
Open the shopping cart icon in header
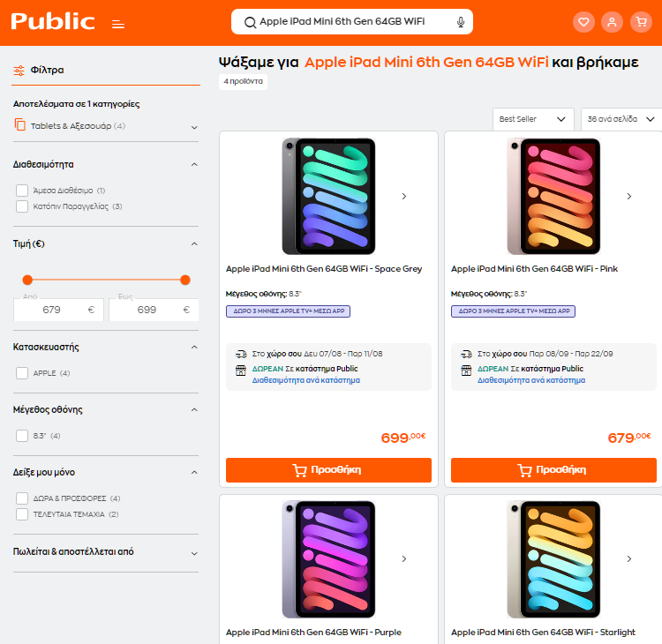click(641, 22)
